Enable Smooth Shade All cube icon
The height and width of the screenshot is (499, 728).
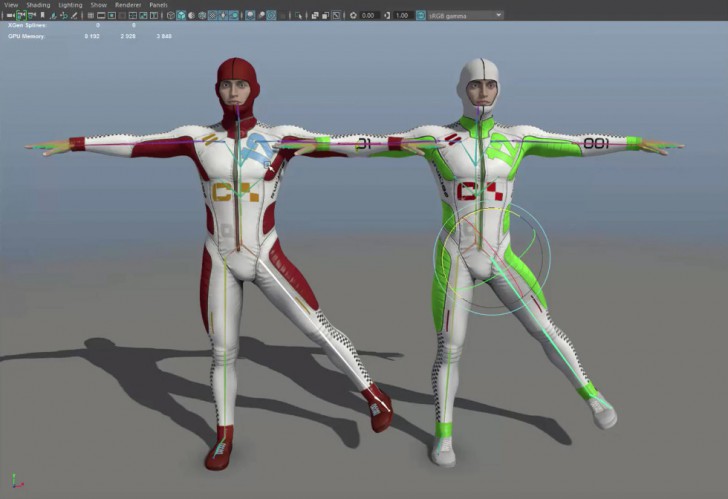181,15
